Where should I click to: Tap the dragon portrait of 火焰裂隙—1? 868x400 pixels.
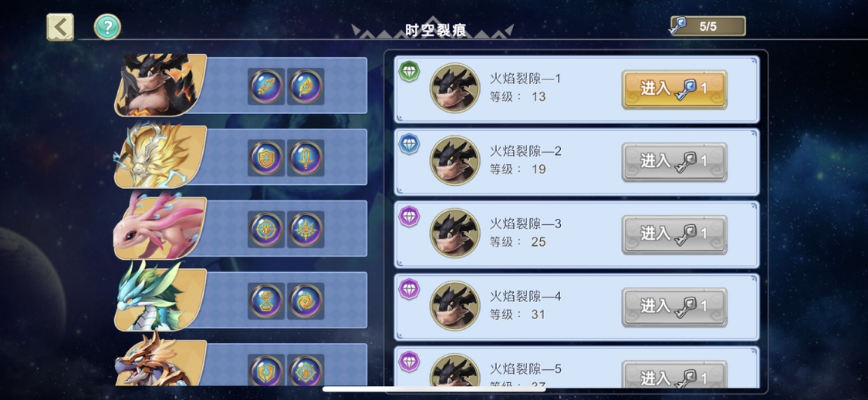point(455,88)
